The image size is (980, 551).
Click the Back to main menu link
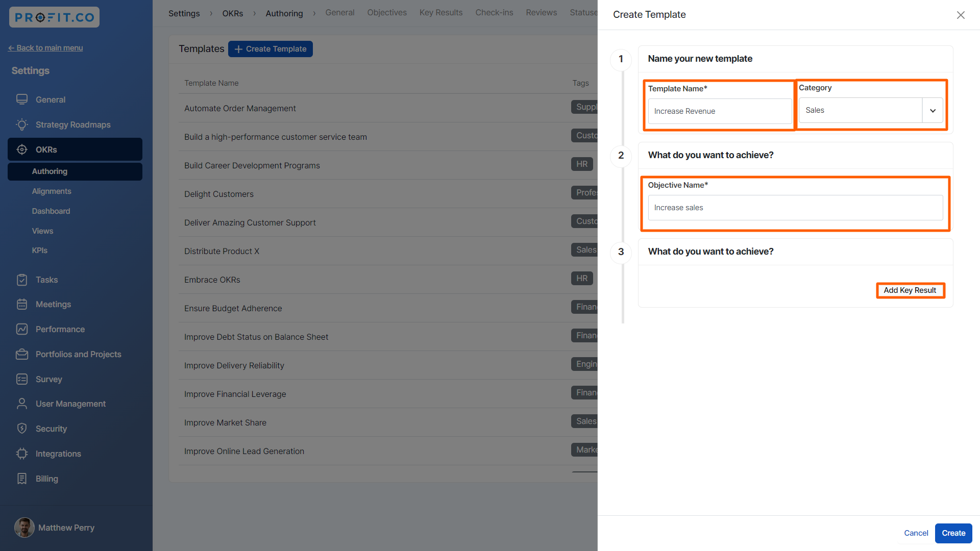(x=45, y=48)
